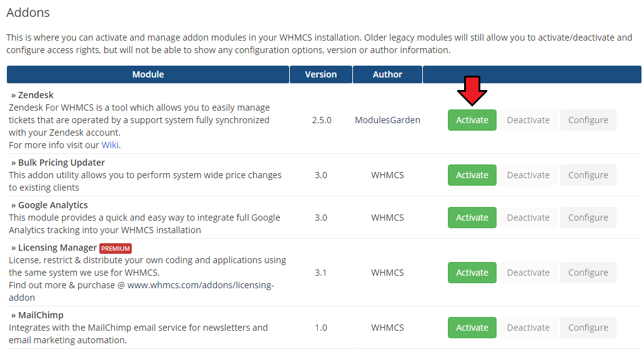Click Deactivate for Google Analytics
Image resolution: width=644 pixels, height=352 pixels.
pyautogui.click(x=528, y=218)
